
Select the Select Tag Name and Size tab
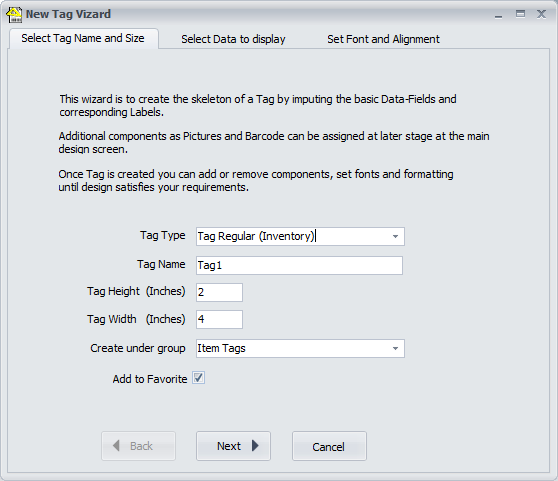coord(83,38)
